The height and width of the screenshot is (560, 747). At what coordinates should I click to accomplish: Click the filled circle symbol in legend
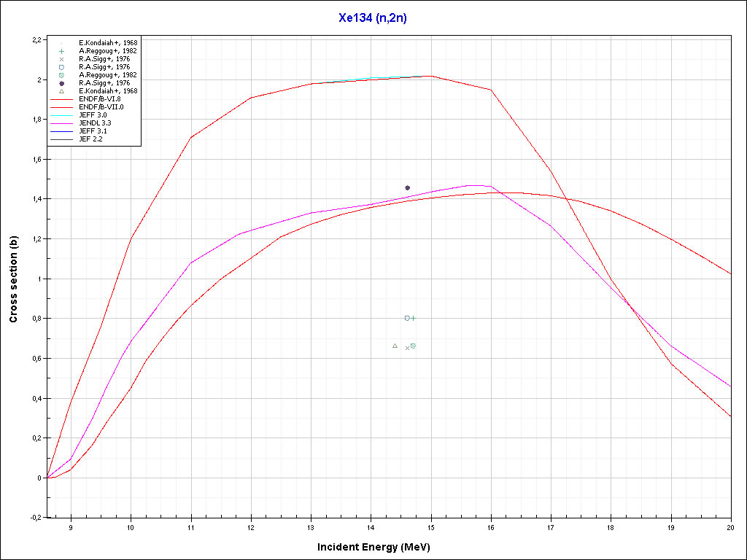(62, 83)
